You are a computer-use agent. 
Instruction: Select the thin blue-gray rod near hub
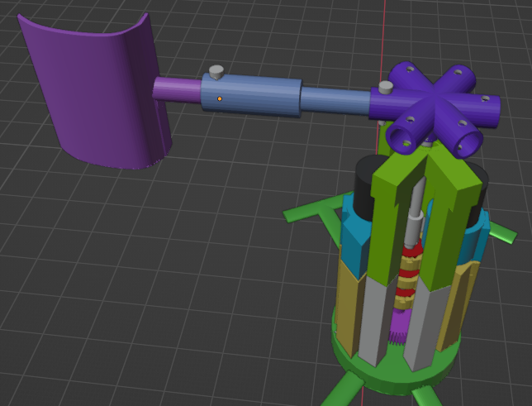tap(335, 100)
